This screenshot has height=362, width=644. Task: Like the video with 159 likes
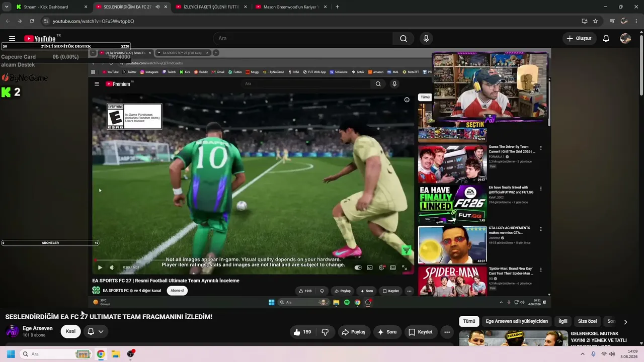tap(302, 332)
